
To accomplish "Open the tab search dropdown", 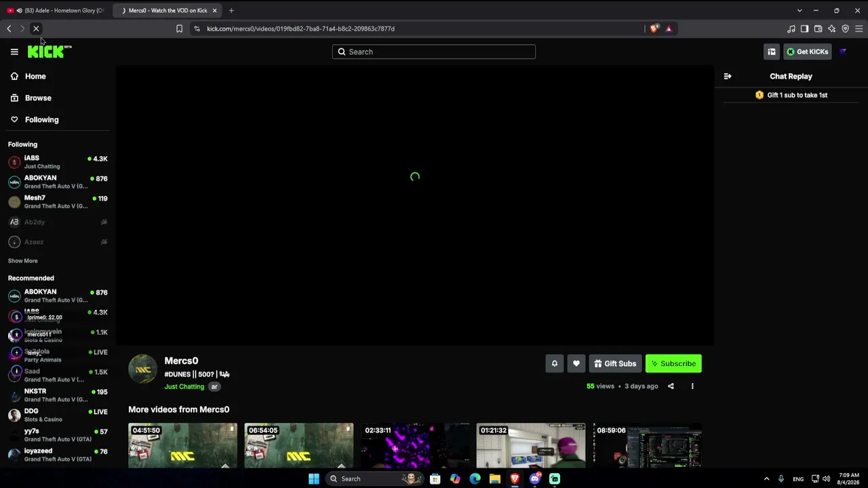I will (x=800, y=11).
